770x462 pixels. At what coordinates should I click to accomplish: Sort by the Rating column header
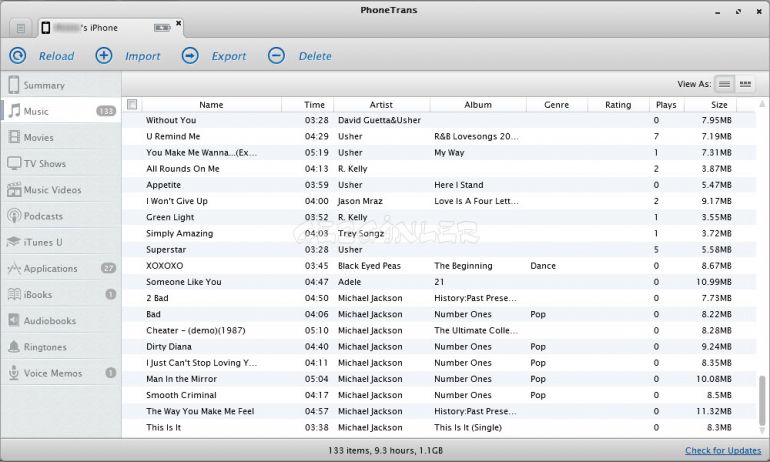coord(618,105)
